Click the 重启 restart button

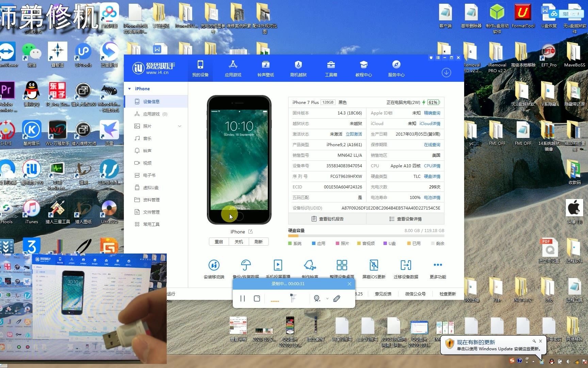(x=219, y=242)
